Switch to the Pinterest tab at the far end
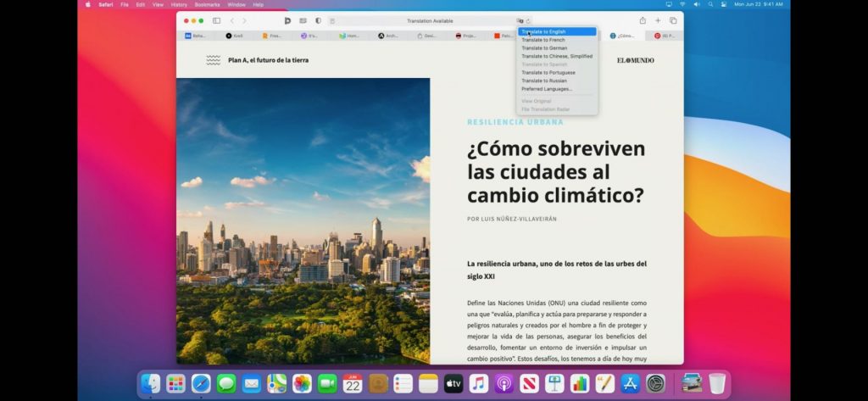This screenshot has height=401, width=868. (x=665, y=36)
